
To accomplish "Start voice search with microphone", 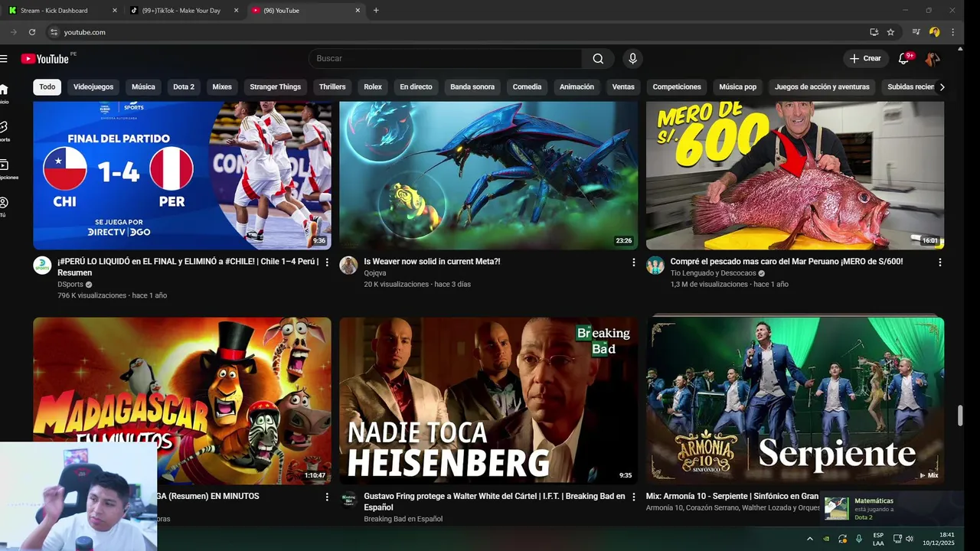I will (x=632, y=59).
